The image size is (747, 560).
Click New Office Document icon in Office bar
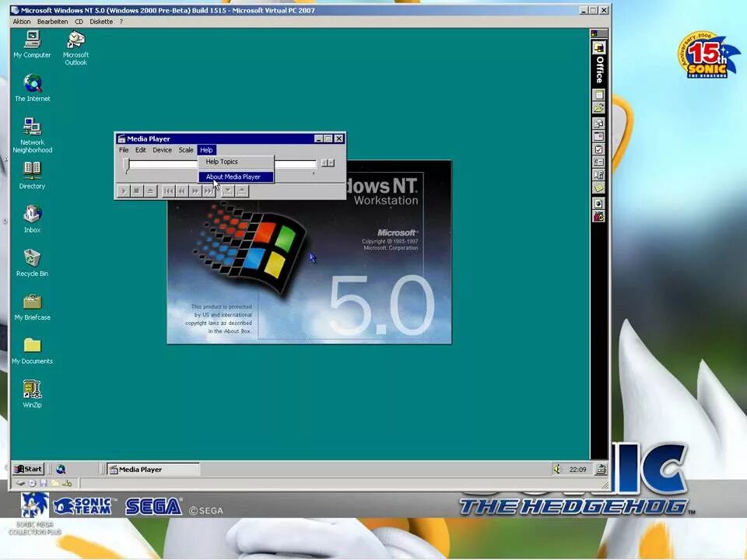click(x=599, y=94)
